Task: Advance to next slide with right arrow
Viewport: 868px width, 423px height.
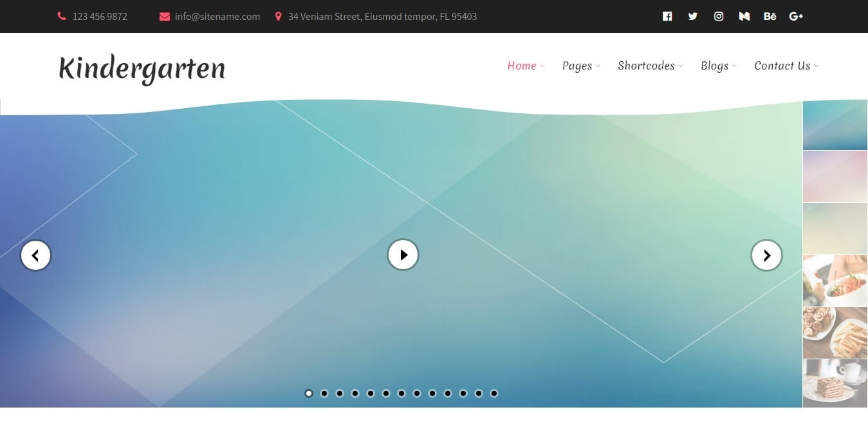Action: [766, 256]
